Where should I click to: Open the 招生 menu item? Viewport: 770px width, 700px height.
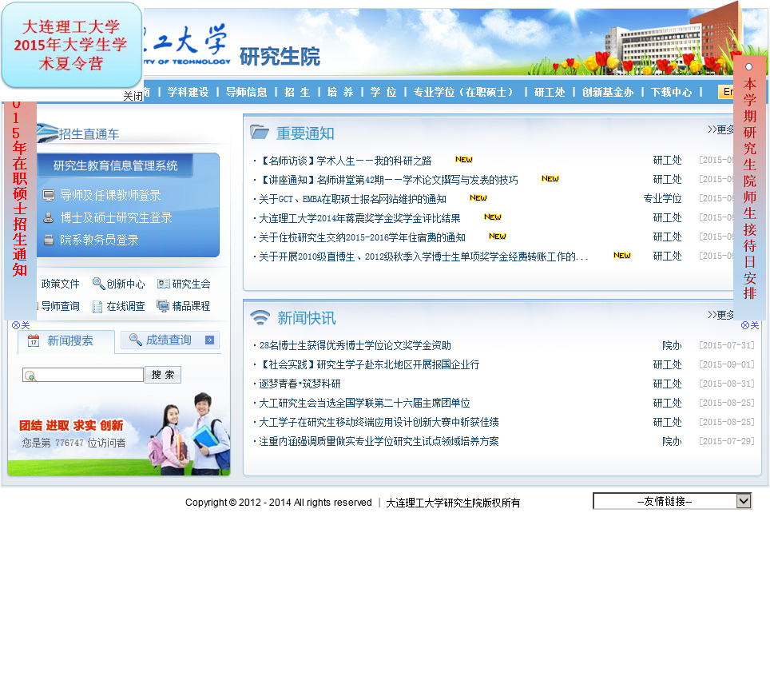pyautogui.click(x=297, y=92)
